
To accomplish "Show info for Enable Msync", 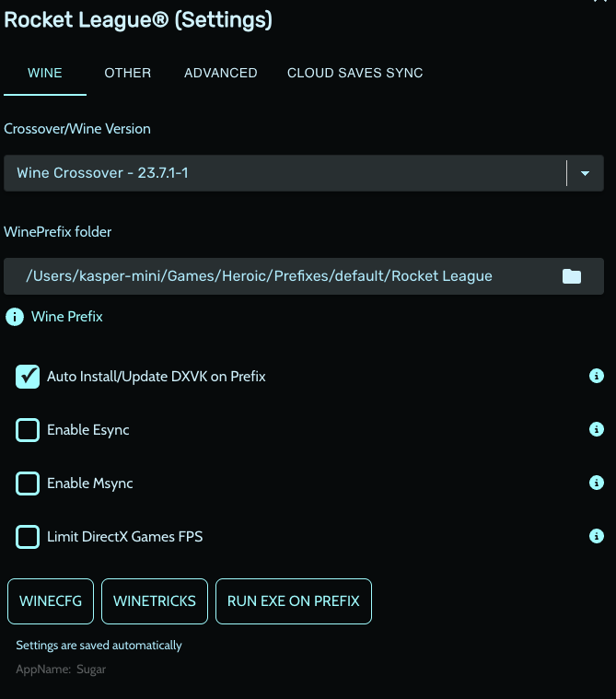I will point(597,483).
